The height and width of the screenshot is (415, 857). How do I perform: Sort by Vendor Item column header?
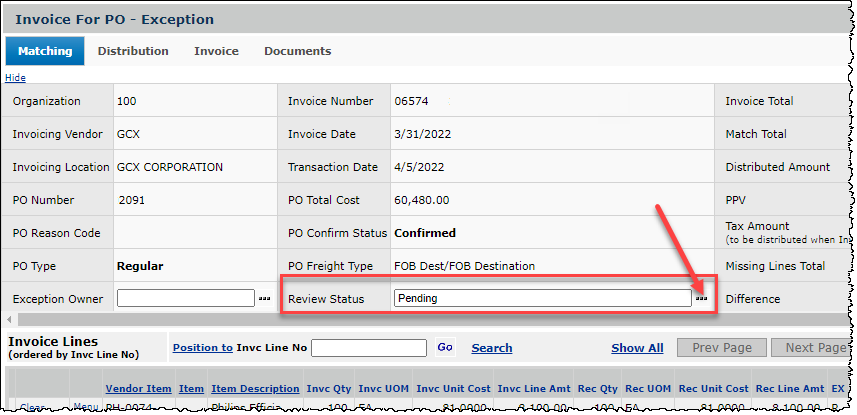136,388
